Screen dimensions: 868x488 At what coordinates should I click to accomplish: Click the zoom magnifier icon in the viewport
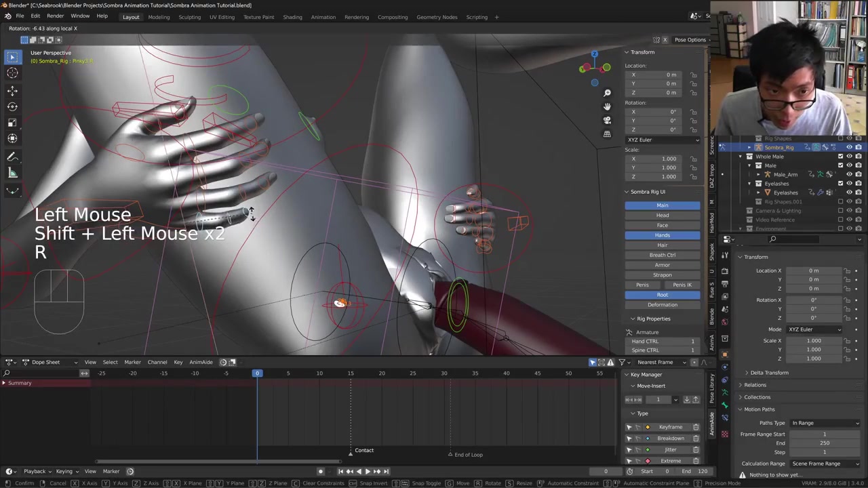(607, 93)
